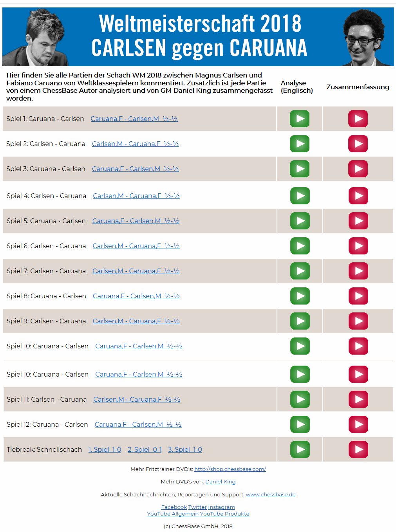The width and height of the screenshot is (396, 532).
Task: Play green analysis video for Spiel 1
Action: pyautogui.click(x=300, y=119)
